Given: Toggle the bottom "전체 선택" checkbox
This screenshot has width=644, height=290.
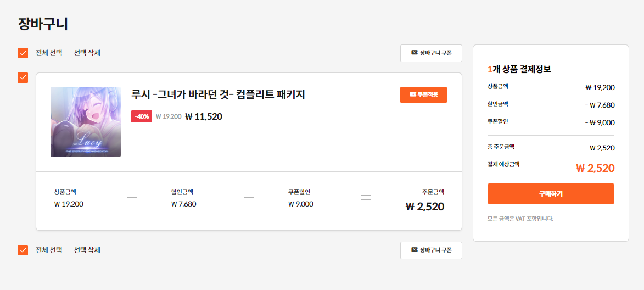Looking at the screenshot, I should coord(23,250).
